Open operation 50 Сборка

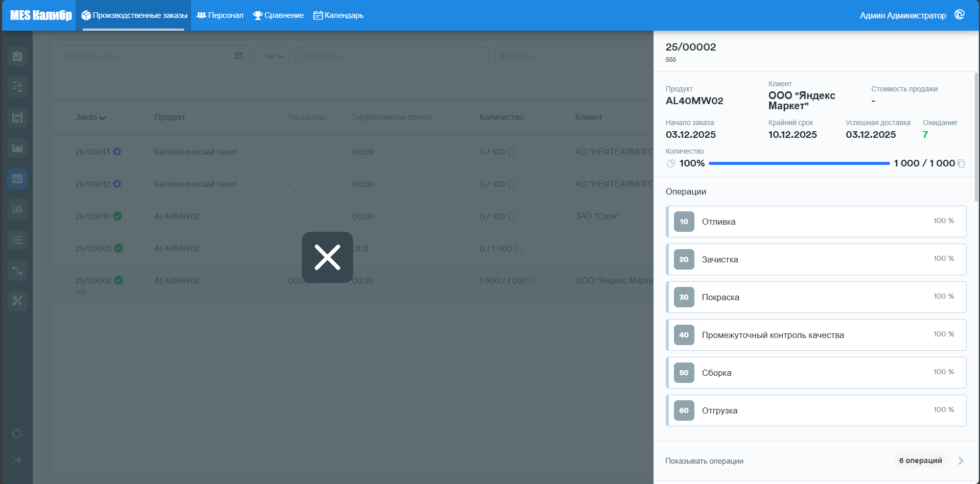coord(816,373)
